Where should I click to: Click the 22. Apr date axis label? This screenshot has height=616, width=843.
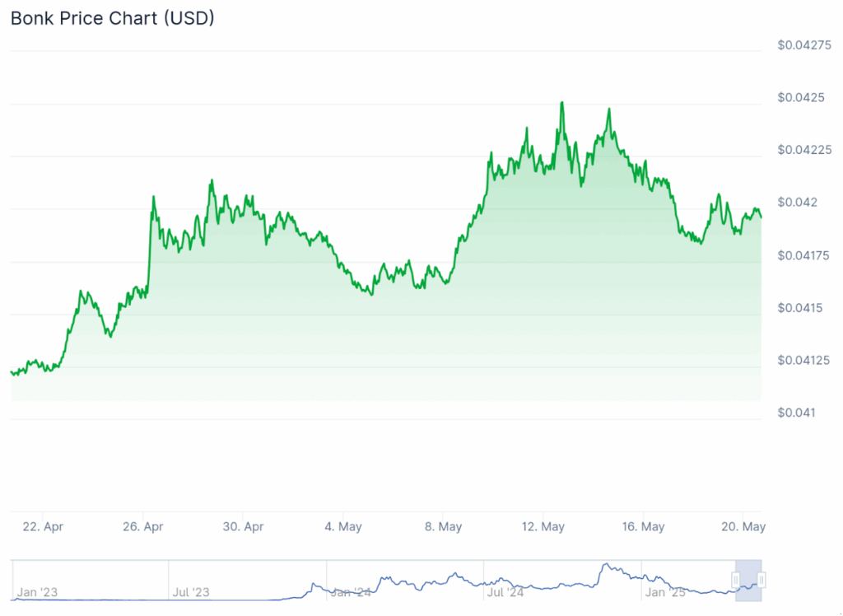42,526
